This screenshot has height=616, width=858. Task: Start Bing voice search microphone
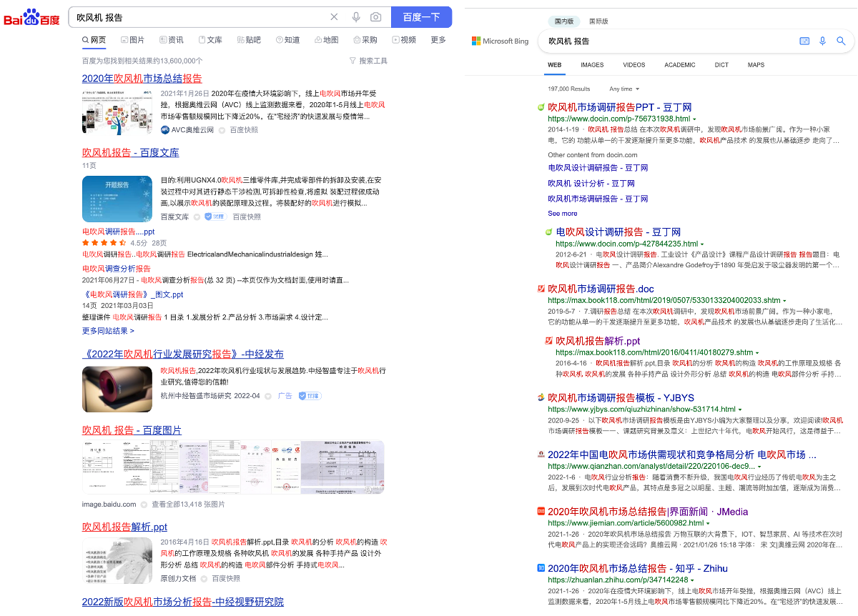(823, 41)
